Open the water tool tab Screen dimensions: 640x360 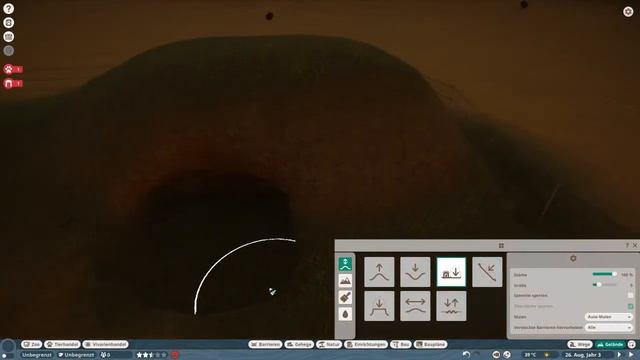(345, 314)
